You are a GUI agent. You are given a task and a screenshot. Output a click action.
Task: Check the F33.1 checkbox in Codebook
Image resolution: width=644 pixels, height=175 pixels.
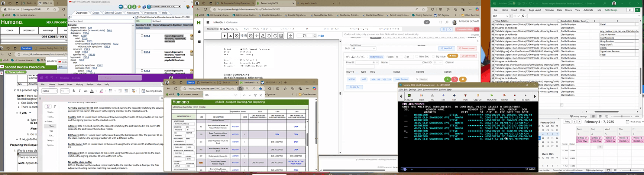(x=142, y=36)
